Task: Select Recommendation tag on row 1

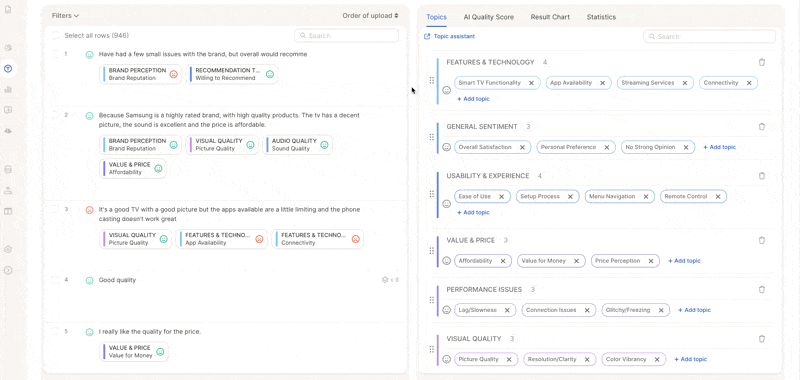Action: point(232,74)
